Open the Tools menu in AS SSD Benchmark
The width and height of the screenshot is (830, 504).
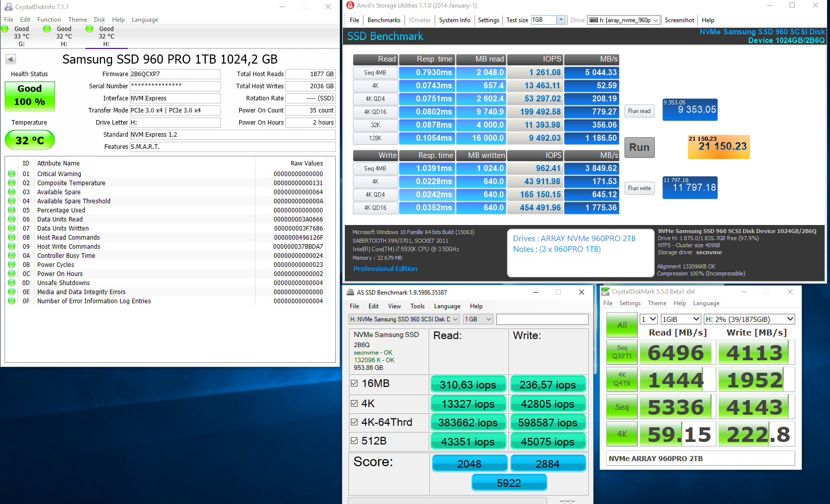click(x=418, y=306)
